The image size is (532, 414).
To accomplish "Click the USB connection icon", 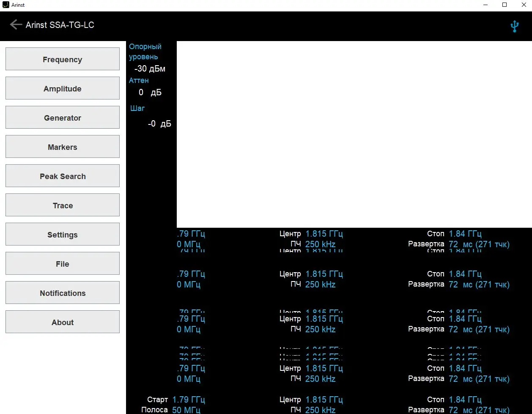I will [514, 26].
